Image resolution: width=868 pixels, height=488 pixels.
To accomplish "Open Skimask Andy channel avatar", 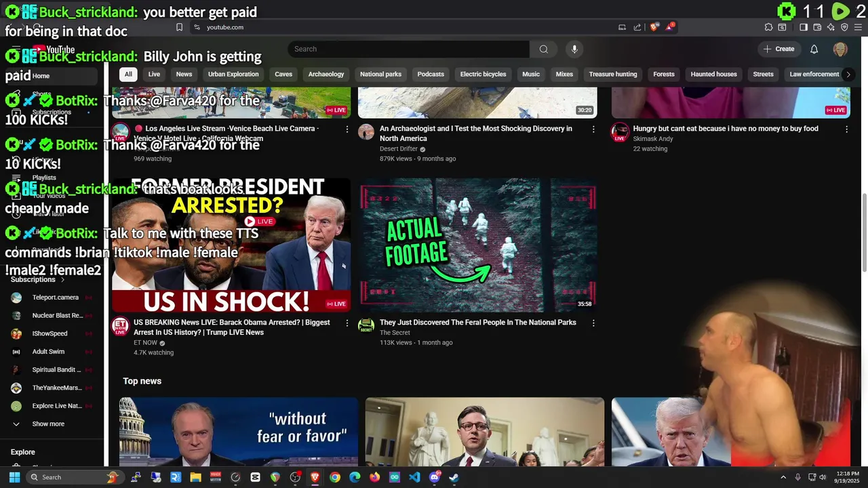I will coord(620,131).
